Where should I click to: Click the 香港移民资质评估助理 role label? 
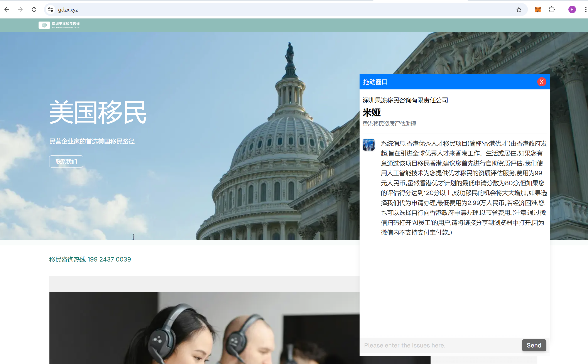(389, 124)
